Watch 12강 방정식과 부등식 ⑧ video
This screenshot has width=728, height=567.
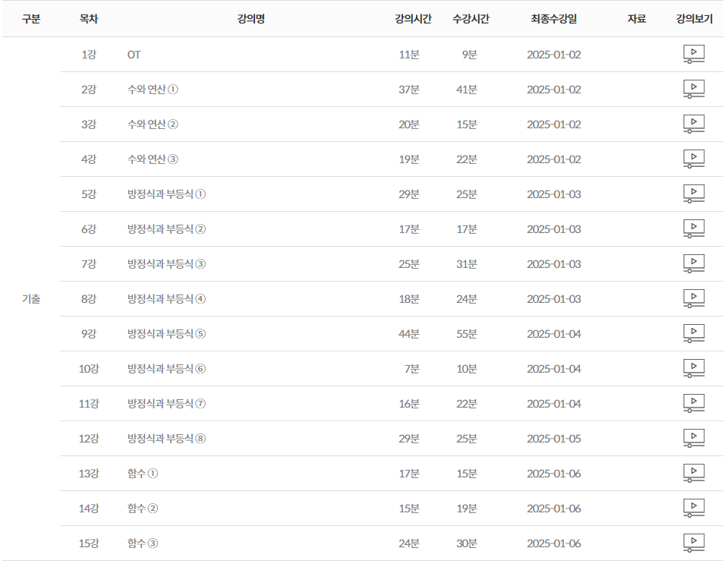click(694, 439)
